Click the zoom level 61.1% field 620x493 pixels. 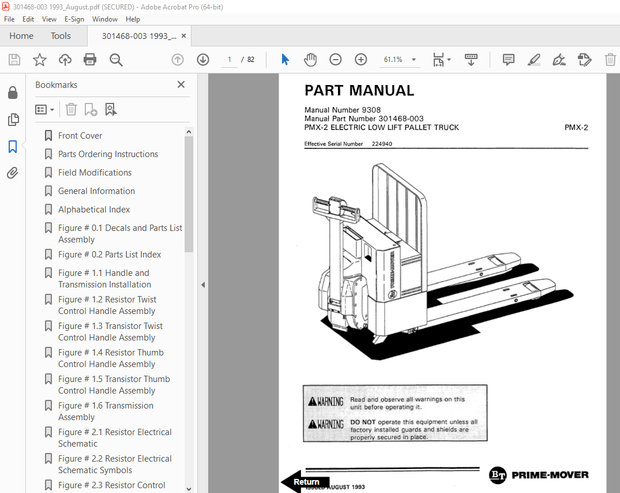click(x=393, y=60)
